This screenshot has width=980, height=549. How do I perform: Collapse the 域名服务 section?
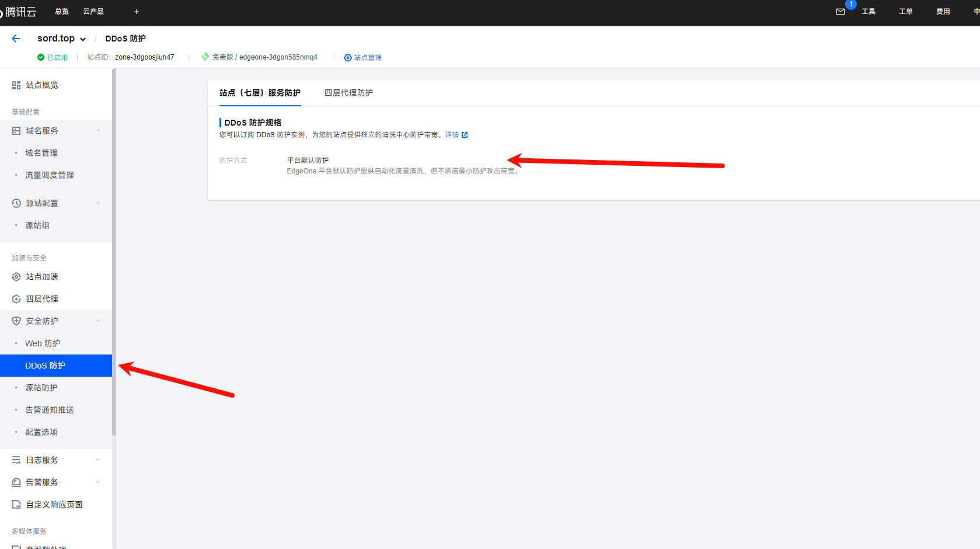(98, 131)
